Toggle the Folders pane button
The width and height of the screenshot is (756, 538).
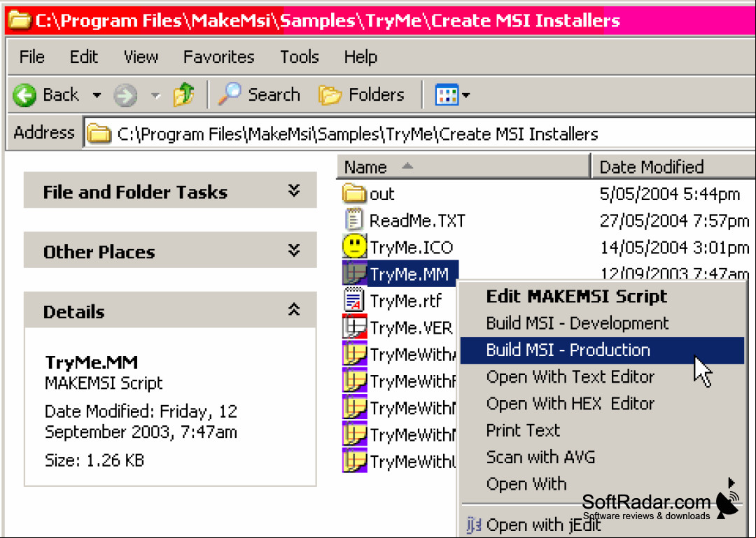(361, 94)
